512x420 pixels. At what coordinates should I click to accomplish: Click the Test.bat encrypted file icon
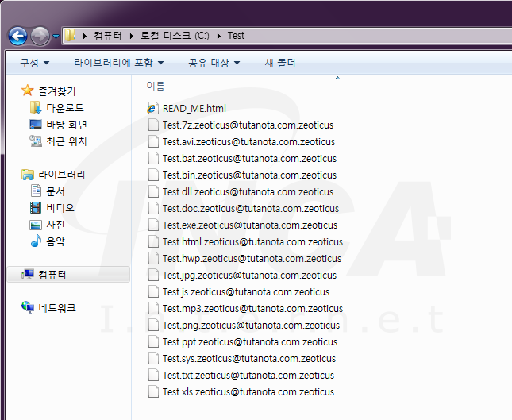click(x=153, y=159)
